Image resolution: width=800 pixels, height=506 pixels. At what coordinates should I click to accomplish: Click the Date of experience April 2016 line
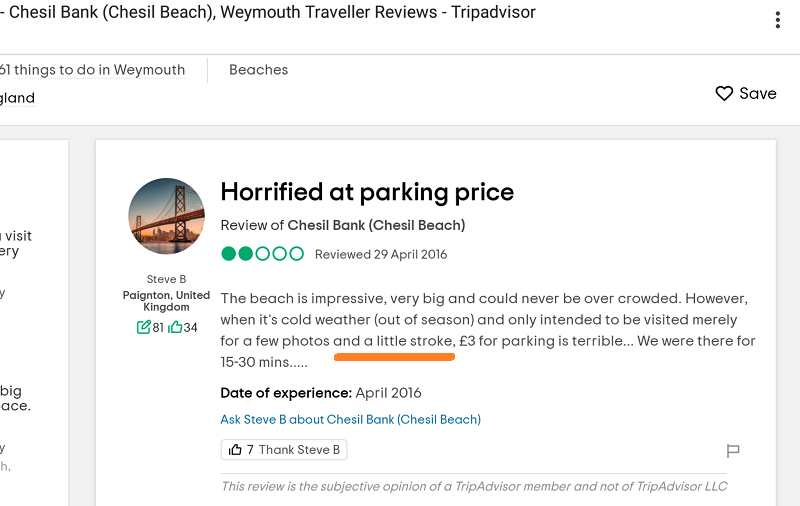coord(321,393)
